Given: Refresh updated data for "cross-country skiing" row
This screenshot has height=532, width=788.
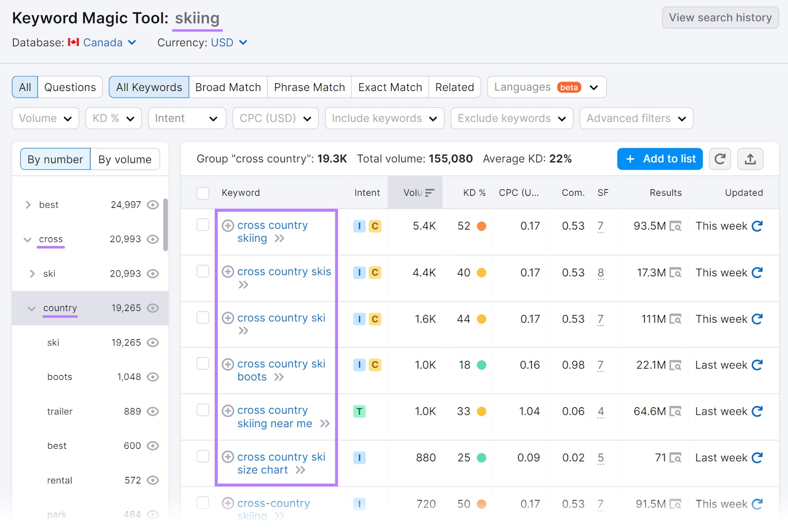Looking at the screenshot, I should 757,503.
